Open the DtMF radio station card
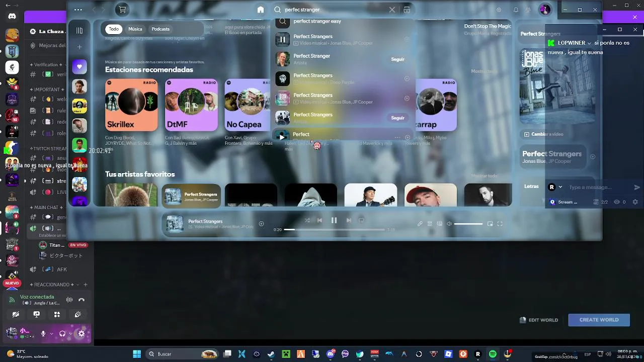The image size is (644, 362). pos(191,105)
